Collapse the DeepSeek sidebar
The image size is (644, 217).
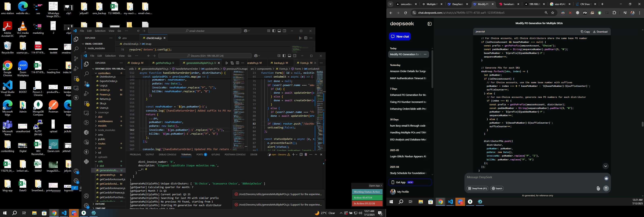tap(429, 24)
